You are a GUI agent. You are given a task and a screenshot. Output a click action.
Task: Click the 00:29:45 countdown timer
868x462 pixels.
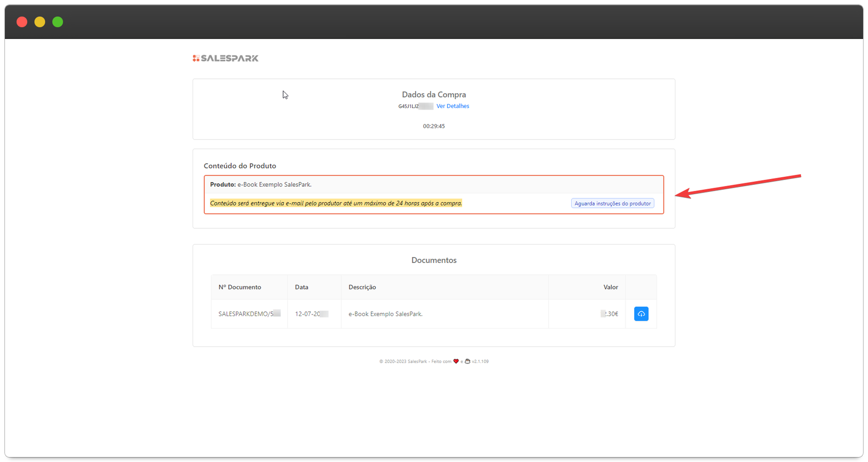(434, 126)
